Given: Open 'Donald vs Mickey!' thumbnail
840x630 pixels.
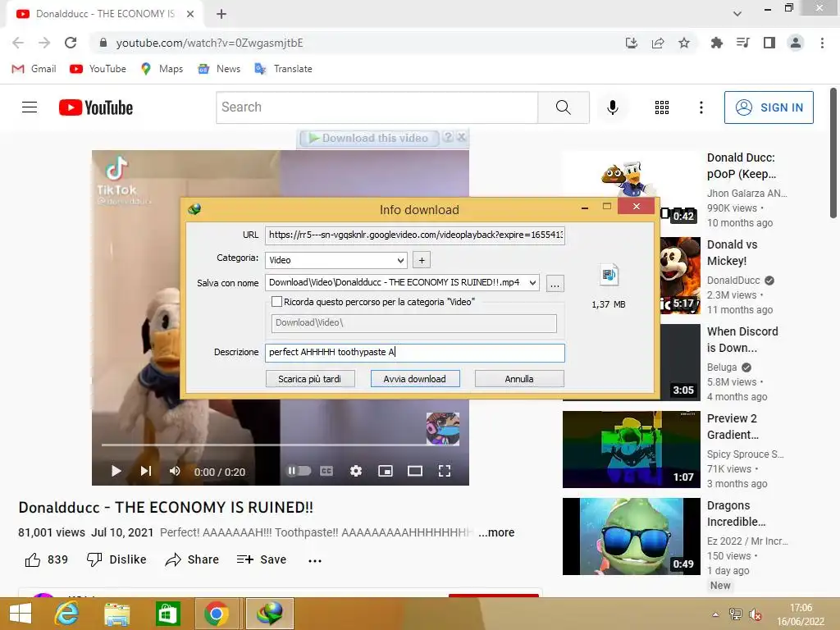Looking at the screenshot, I should (680, 276).
